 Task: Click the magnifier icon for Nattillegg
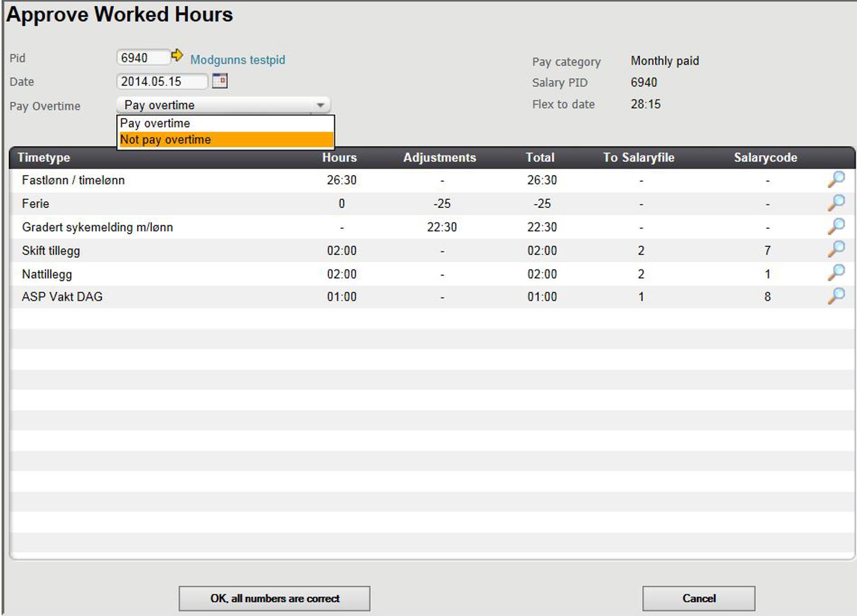[x=836, y=273]
